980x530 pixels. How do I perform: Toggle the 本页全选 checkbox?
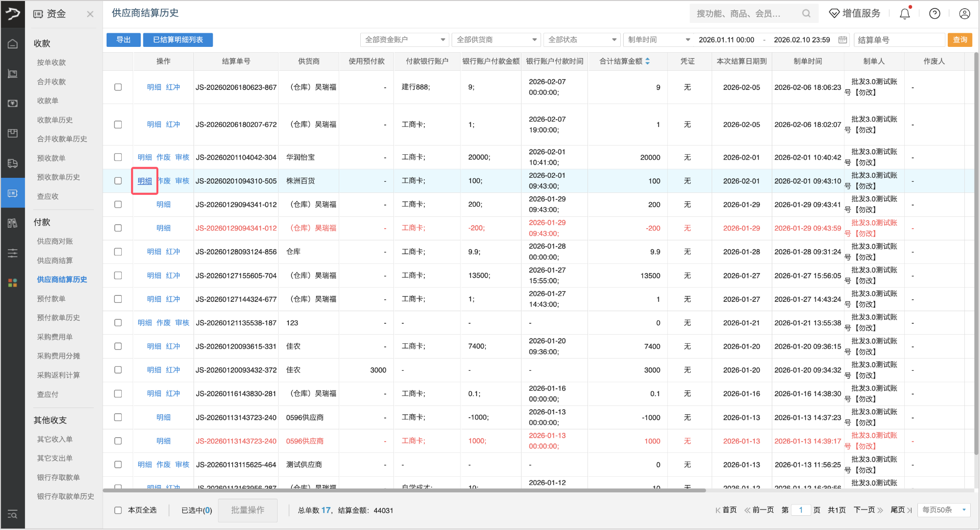click(x=118, y=510)
